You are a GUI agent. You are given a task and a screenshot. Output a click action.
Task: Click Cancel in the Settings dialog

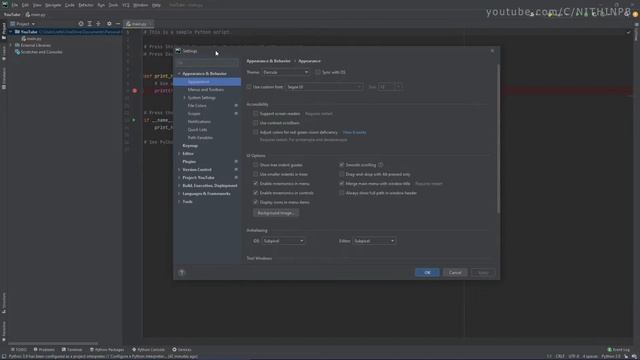click(455, 273)
